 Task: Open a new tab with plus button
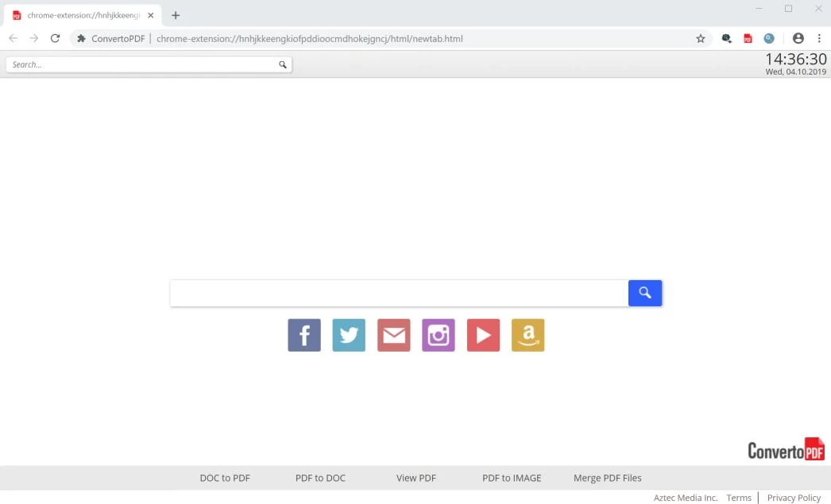(176, 15)
